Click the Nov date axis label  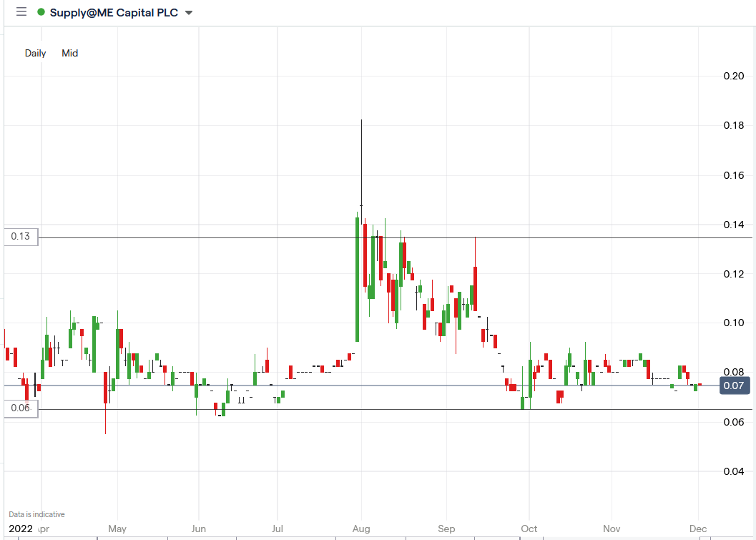pyautogui.click(x=612, y=529)
